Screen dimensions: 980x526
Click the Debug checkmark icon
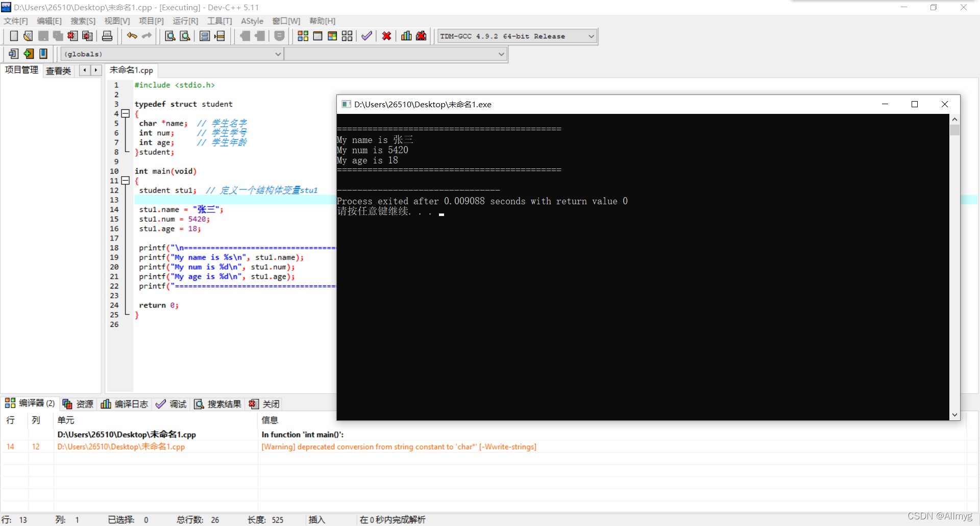point(366,36)
